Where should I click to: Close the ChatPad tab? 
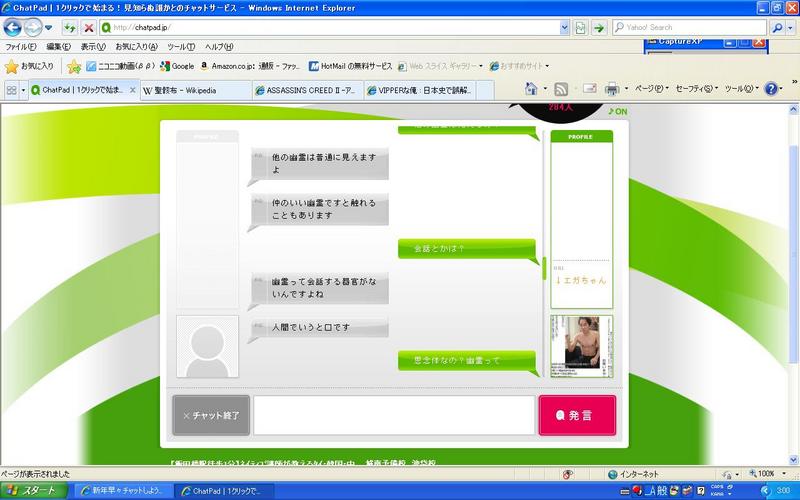(133, 90)
